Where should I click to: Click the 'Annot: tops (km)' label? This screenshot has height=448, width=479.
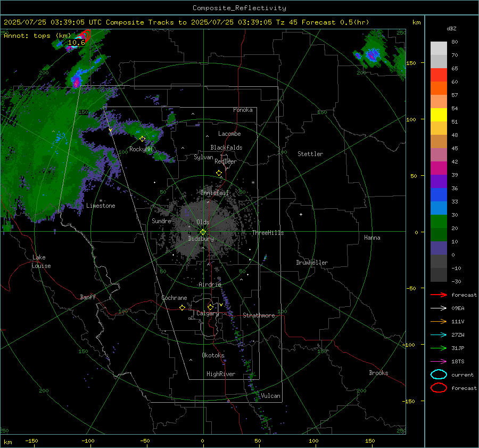(37, 36)
